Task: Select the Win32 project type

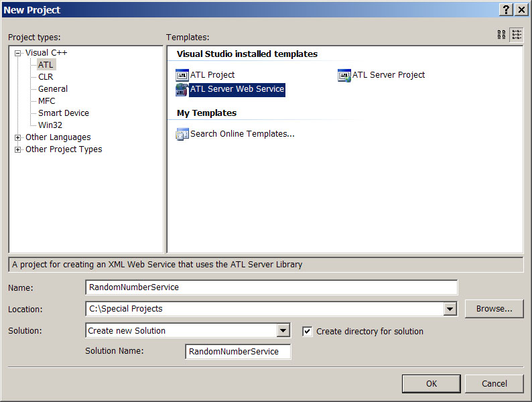Action: tap(50, 125)
